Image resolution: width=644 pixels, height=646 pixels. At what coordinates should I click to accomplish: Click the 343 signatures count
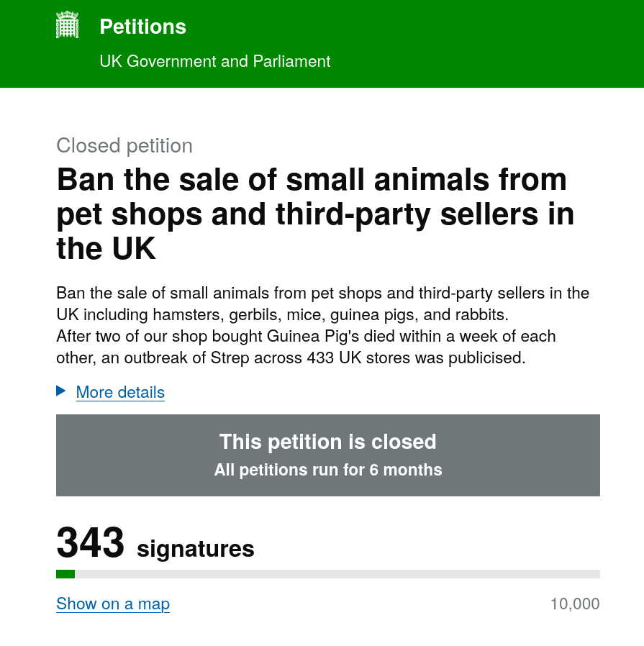tap(90, 542)
